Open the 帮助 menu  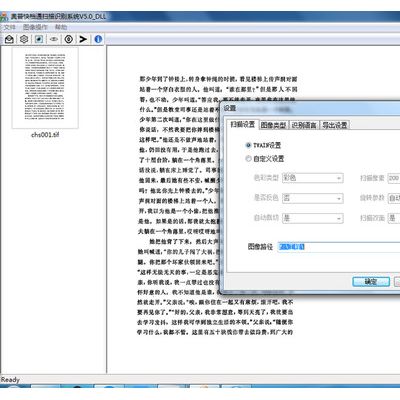61,27
